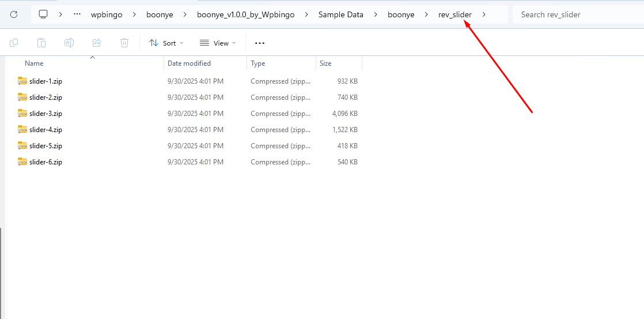The width and height of the screenshot is (644, 319).
Task: Click the Copy toolbar icon
Action: pos(14,43)
